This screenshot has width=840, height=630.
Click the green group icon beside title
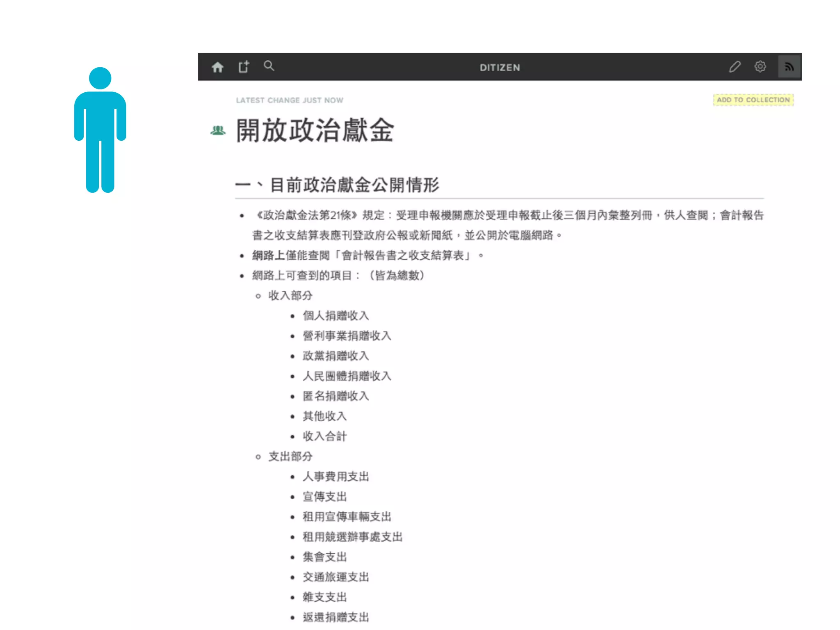coord(218,131)
